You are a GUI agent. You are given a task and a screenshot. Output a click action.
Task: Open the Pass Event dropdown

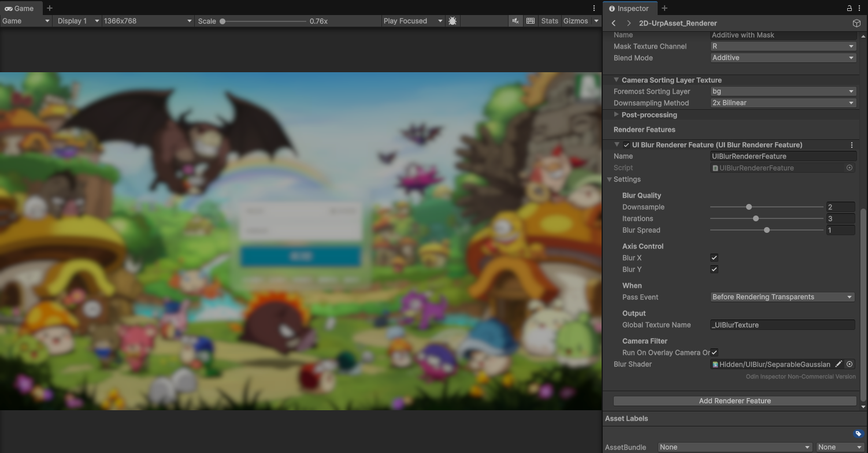point(782,297)
